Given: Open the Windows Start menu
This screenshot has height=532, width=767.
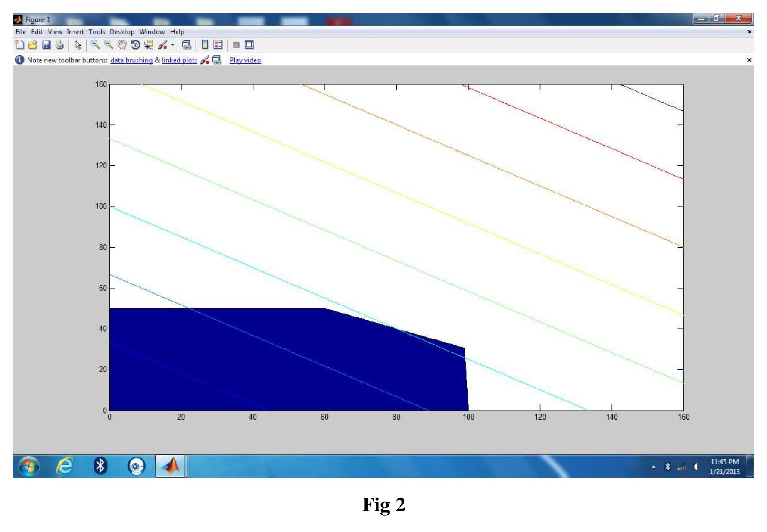Looking at the screenshot, I should click(x=29, y=466).
